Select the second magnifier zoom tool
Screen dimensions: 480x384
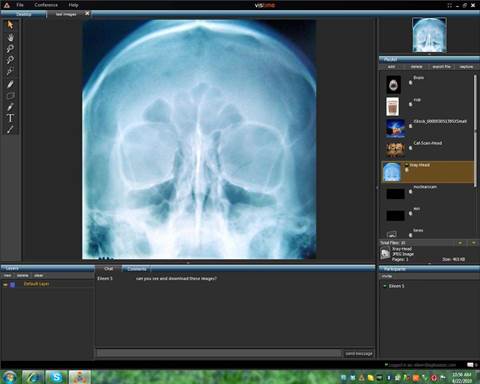pos(10,60)
